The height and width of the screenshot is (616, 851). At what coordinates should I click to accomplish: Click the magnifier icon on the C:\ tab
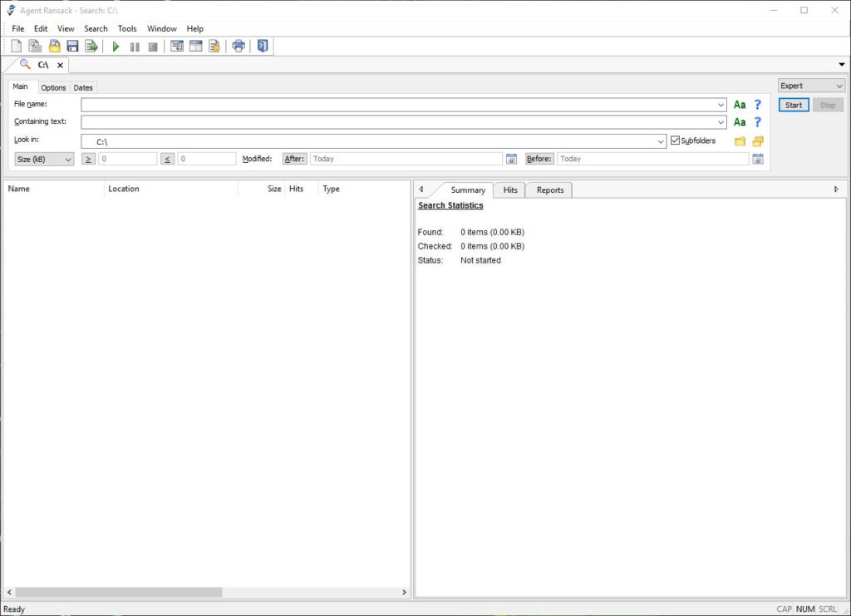pyautogui.click(x=25, y=65)
